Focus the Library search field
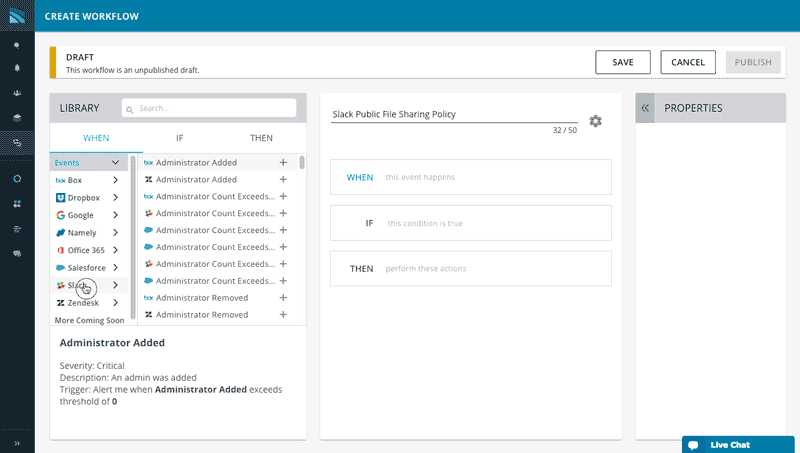The width and height of the screenshot is (800, 453). point(209,108)
